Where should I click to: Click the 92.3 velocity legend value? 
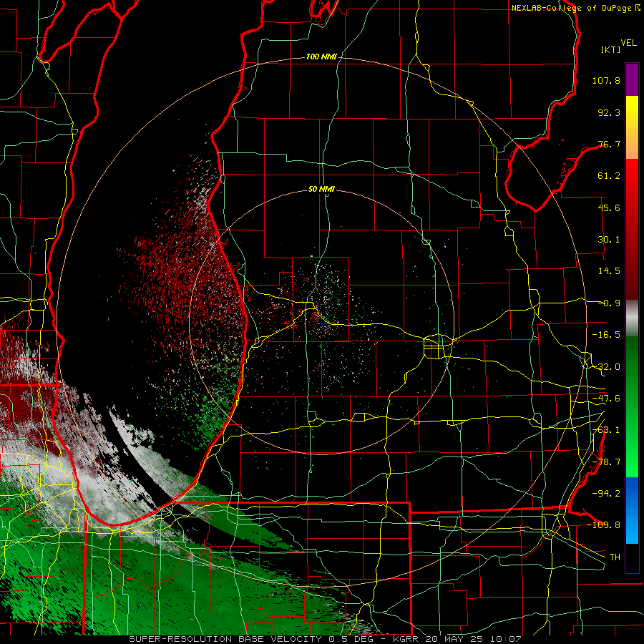click(x=609, y=112)
